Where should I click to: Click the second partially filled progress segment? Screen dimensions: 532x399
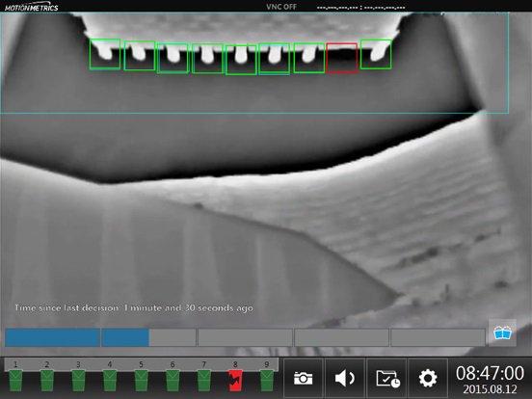pos(148,337)
